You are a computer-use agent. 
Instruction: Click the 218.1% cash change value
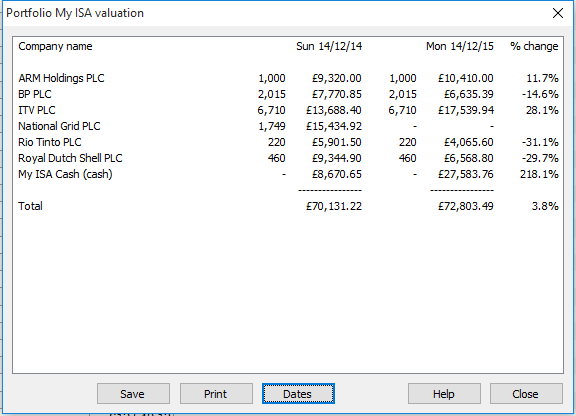tap(539, 174)
